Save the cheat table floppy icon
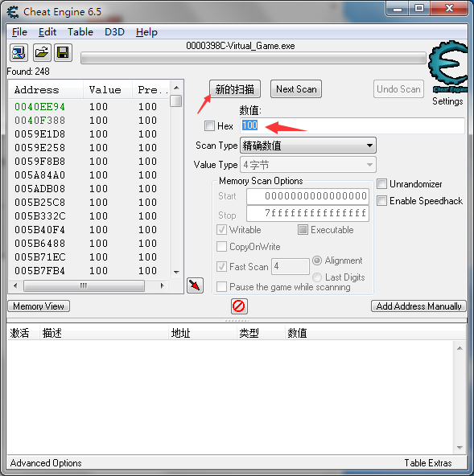The height and width of the screenshot is (476, 474). pyautogui.click(x=63, y=53)
